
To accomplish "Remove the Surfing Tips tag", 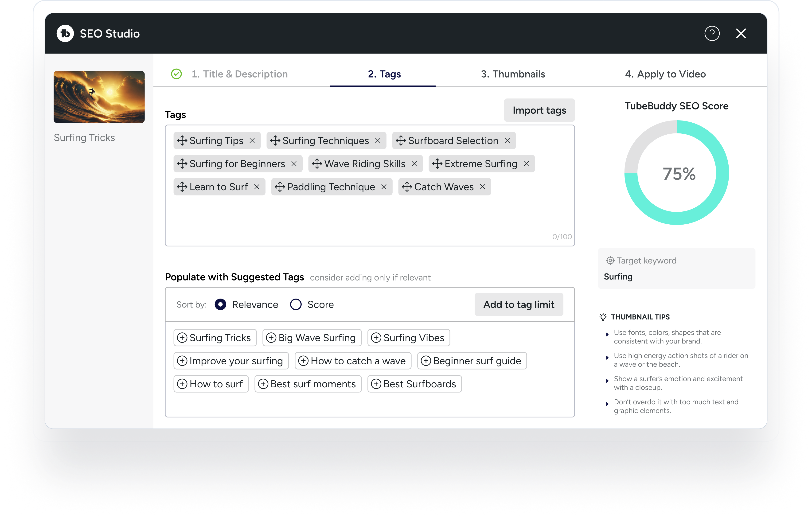I will (x=252, y=141).
